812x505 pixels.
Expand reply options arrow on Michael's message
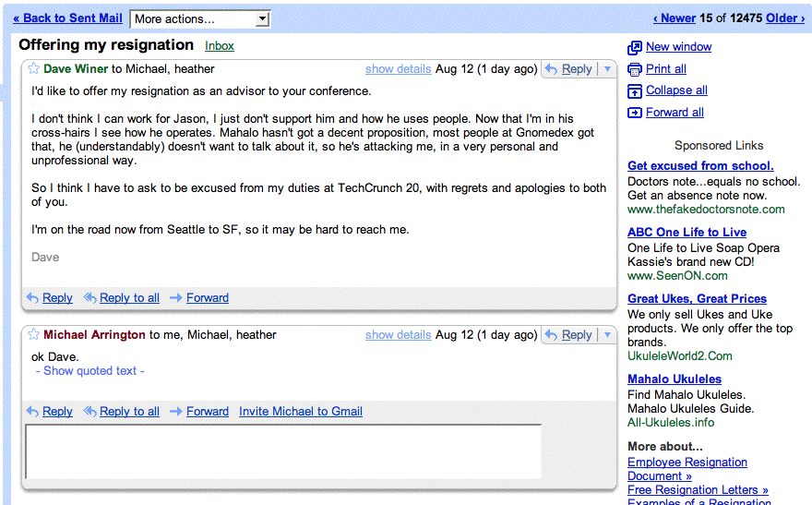coord(606,335)
